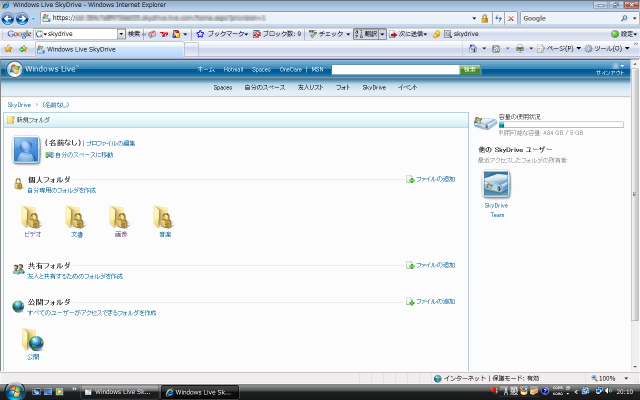Click the volume icon in system tray
The image size is (640, 400).
pos(609,391)
